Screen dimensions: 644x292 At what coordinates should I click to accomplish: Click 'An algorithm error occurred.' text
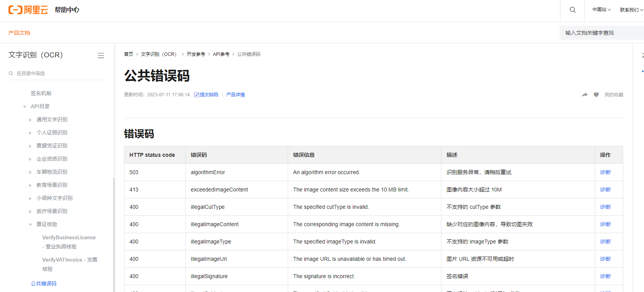327,172
